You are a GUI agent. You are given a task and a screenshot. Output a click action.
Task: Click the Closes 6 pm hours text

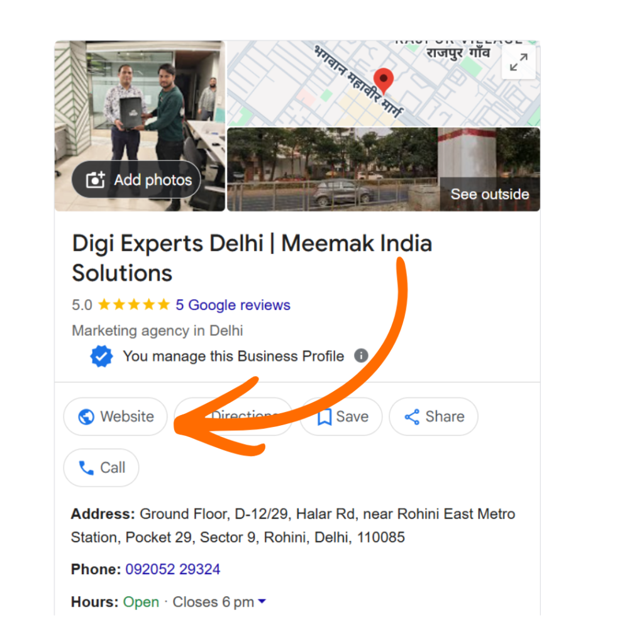pyautogui.click(x=213, y=602)
